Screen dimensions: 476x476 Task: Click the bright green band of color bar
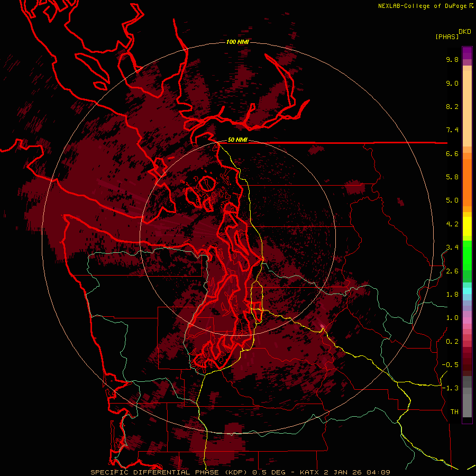(x=467, y=255)
